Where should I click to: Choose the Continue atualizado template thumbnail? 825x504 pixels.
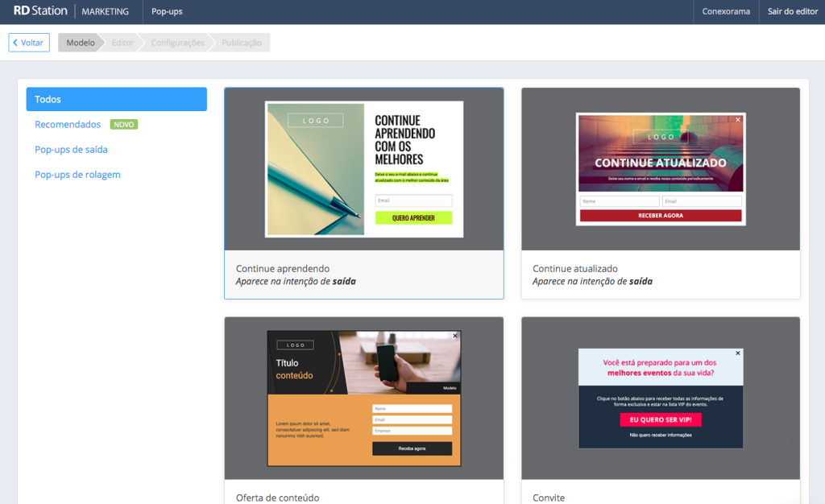click(661, 169)
